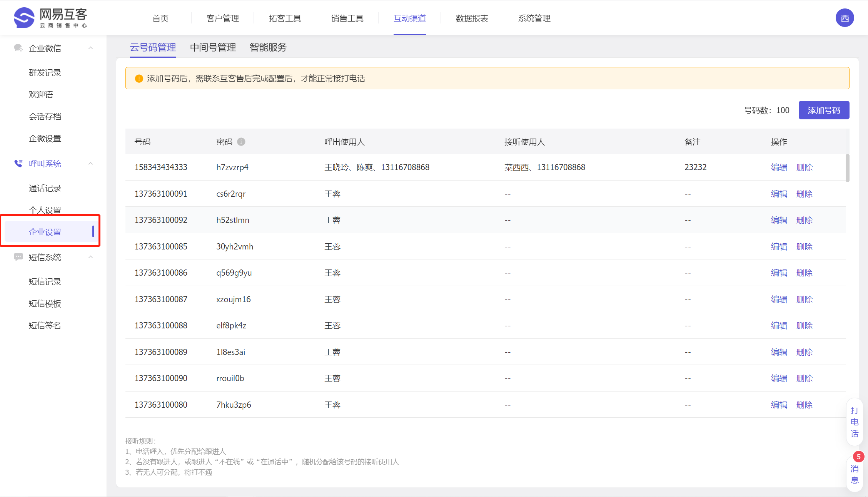Click the 短信系统 message icon
Viewport: 868px width, 497px height.
coord(18,257)
